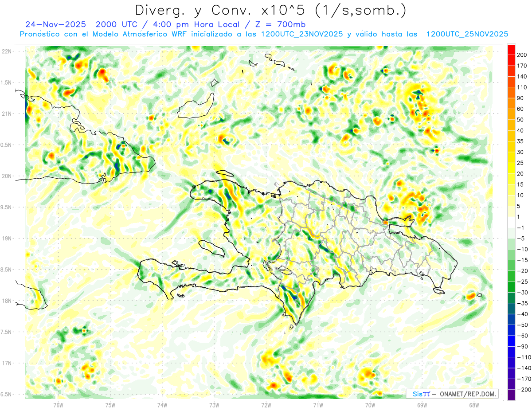Select the "1200UTC_25NOV2025" valid-until time

(467, 34)
